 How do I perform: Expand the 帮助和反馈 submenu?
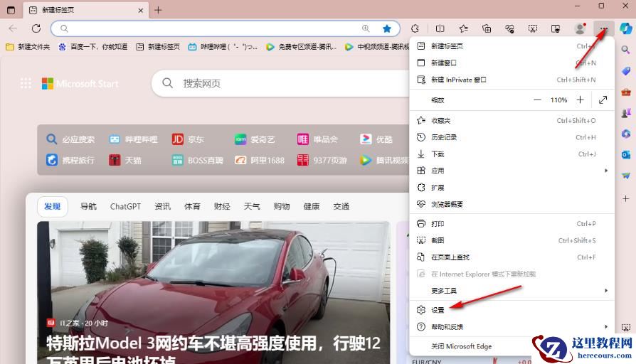tap(512, 327)
